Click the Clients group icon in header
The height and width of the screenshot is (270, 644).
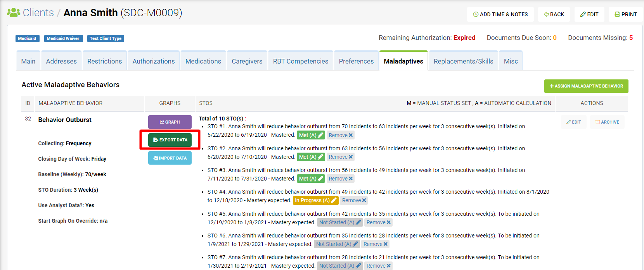click(x=14, y=13)
